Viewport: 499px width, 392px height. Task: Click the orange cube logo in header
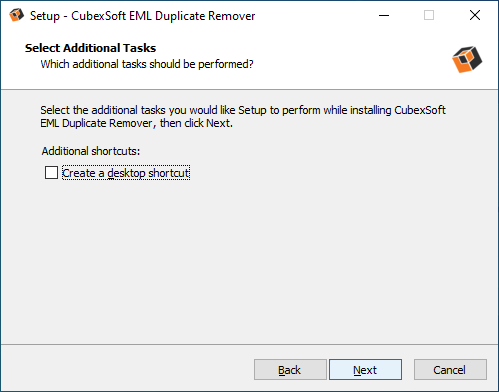pyautogui.click(x=467, y=59)
